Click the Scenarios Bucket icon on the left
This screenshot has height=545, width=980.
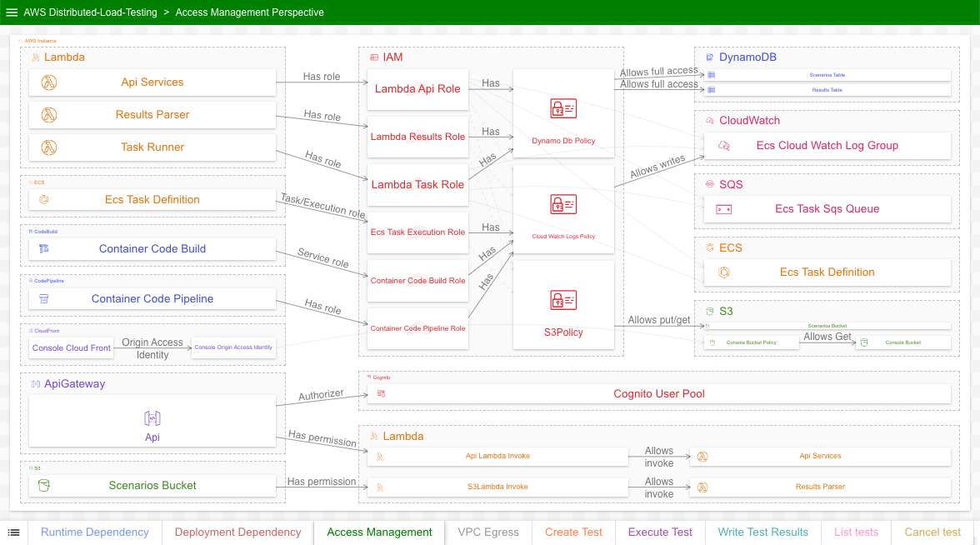[x=43, y=486]
